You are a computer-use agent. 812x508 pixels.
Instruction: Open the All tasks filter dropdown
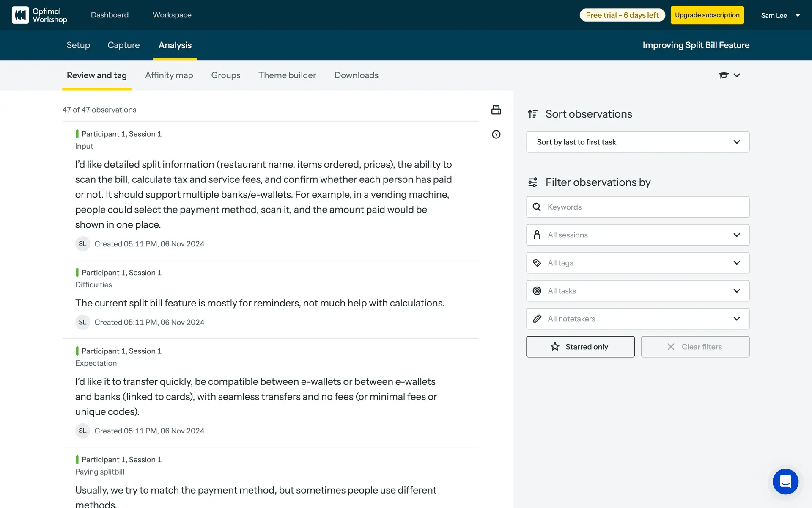coord(637,291)
